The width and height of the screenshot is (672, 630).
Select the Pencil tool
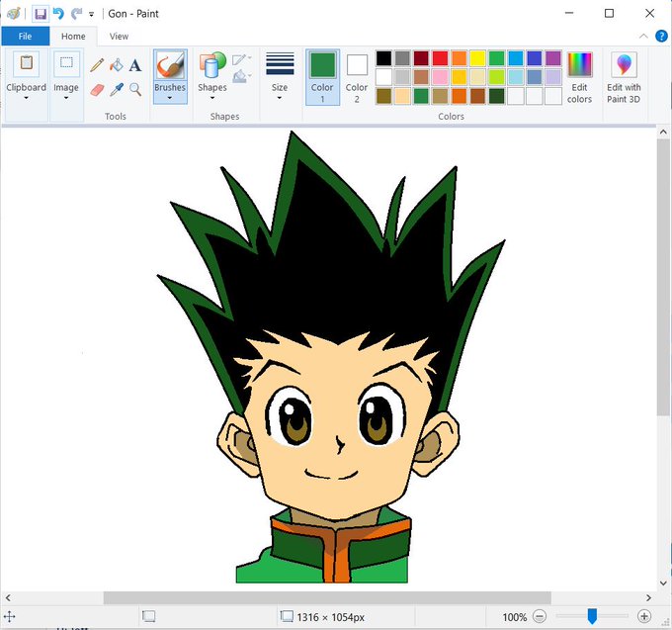pyautogui.click(x=97, y=65)
